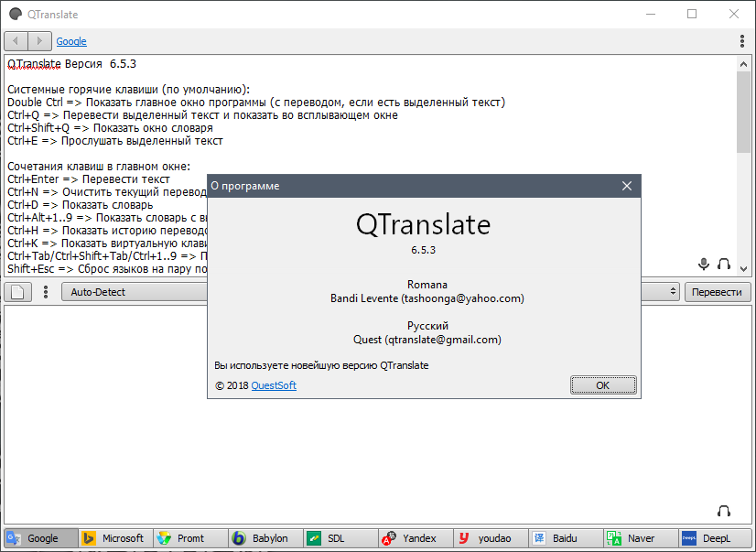
Task: Switch to the Promt service tab
Action: click(191, 538)
